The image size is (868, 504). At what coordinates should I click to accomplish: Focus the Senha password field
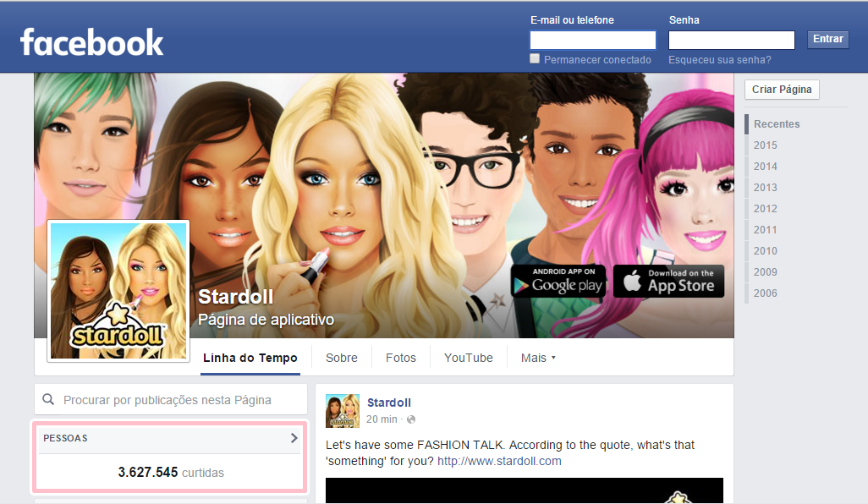point(731,40)
